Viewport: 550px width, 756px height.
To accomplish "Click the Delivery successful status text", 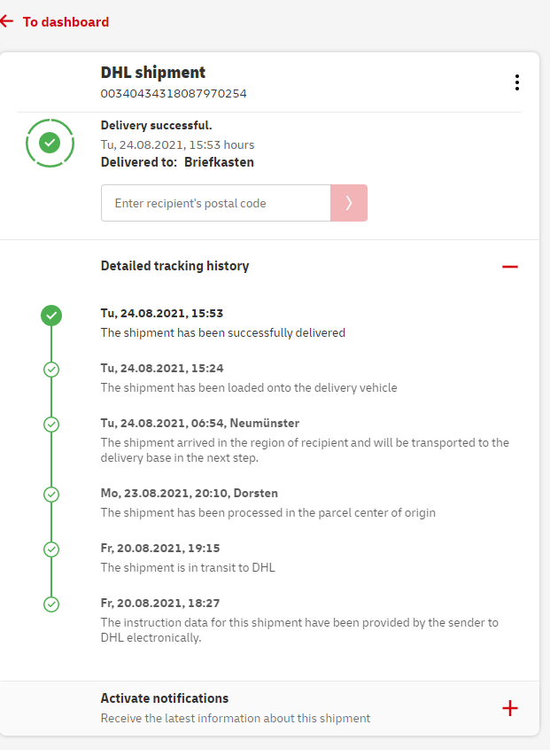I will (x=156, y=126).
